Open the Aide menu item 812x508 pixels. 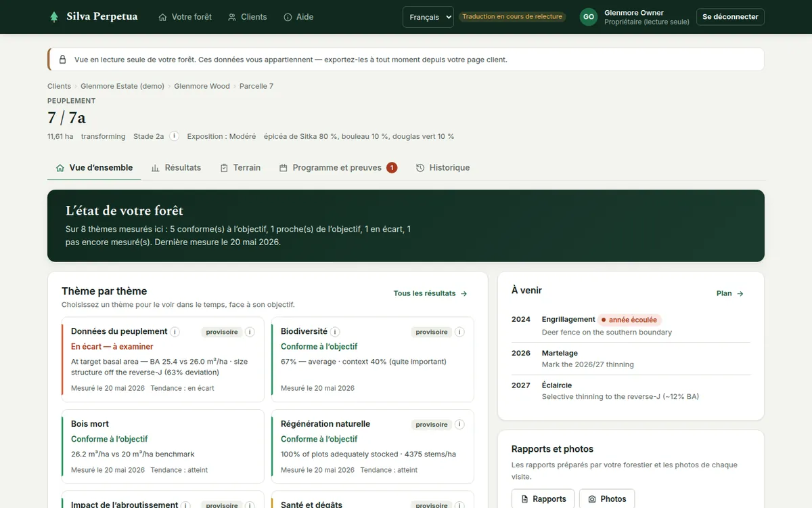pyautogui.click(x=298, y=17)
